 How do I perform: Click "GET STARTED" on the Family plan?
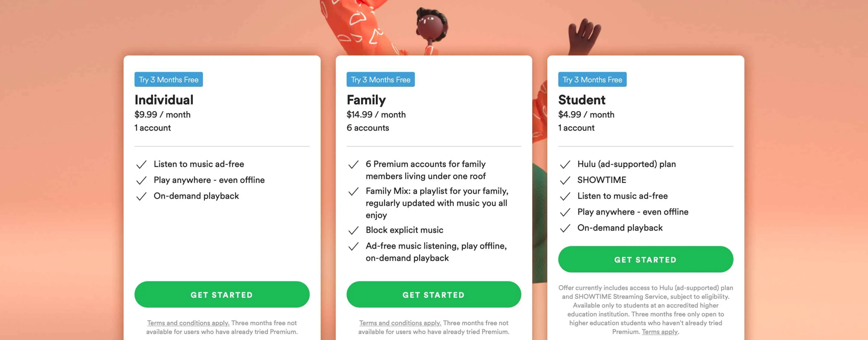pyautogui.click(x=434, y=294)
